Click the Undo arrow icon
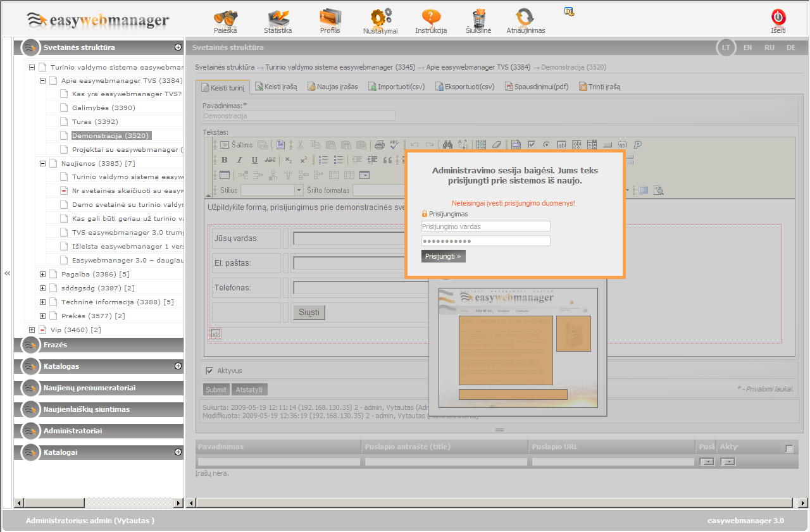810x532 pixels. pyautogui.click(x=414, y=144)
